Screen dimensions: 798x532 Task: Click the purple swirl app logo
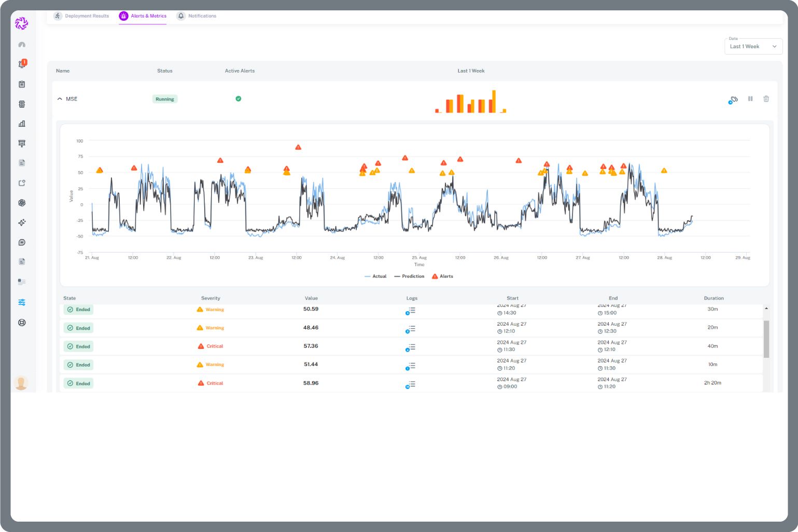(x=21, y=23)
